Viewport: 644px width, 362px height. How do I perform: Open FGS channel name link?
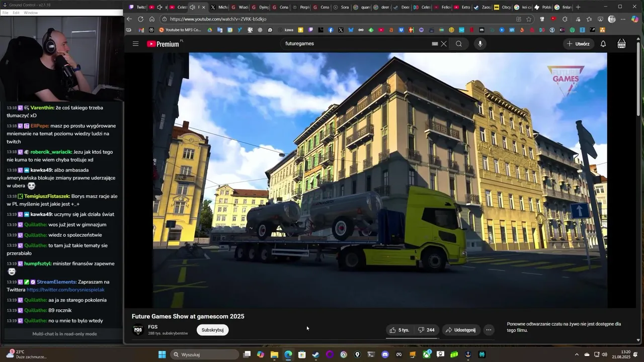pyautogui.click(x=153, y=327)
